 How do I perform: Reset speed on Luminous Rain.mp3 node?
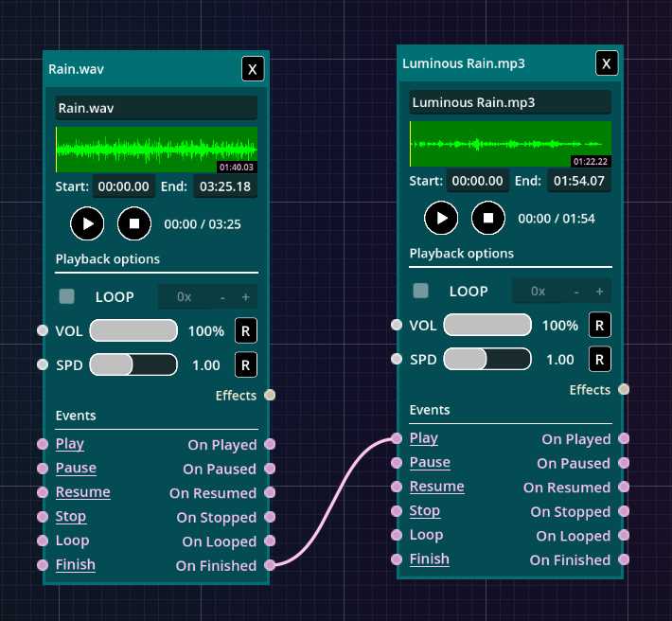pos(600,359)
